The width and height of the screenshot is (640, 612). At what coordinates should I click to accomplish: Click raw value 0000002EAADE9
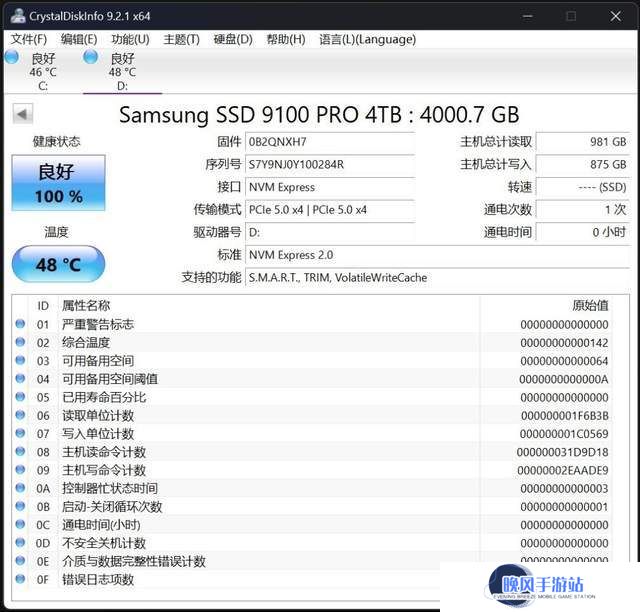pyautogui.click(x=563, y=470)
